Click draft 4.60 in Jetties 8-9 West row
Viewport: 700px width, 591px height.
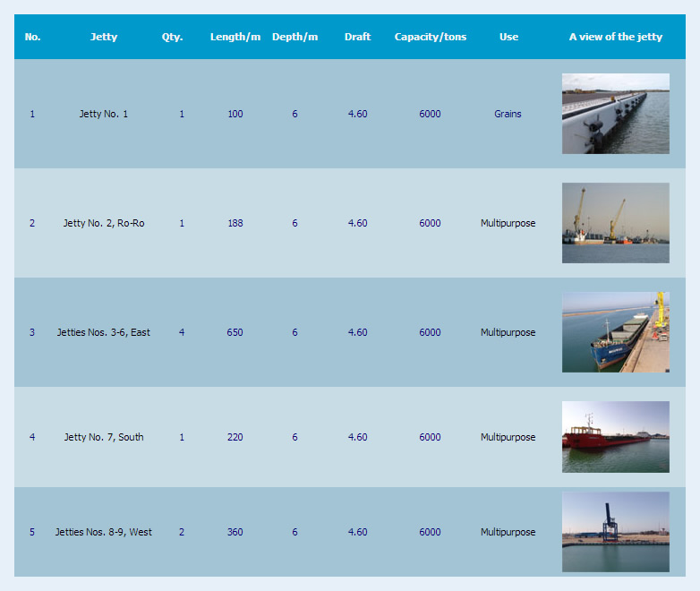[357, 532]
